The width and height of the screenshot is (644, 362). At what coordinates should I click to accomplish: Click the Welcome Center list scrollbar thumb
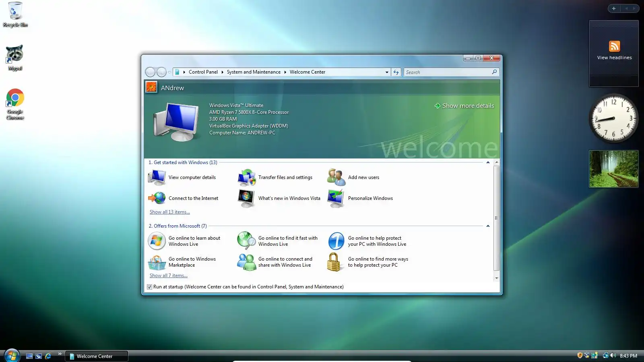coord(496,218)
